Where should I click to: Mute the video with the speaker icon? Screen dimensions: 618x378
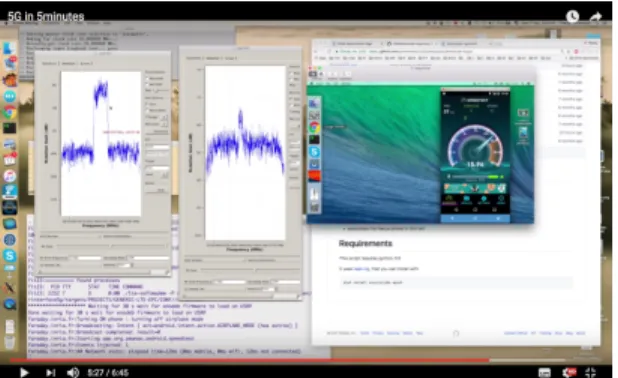(x=73, y=372)
